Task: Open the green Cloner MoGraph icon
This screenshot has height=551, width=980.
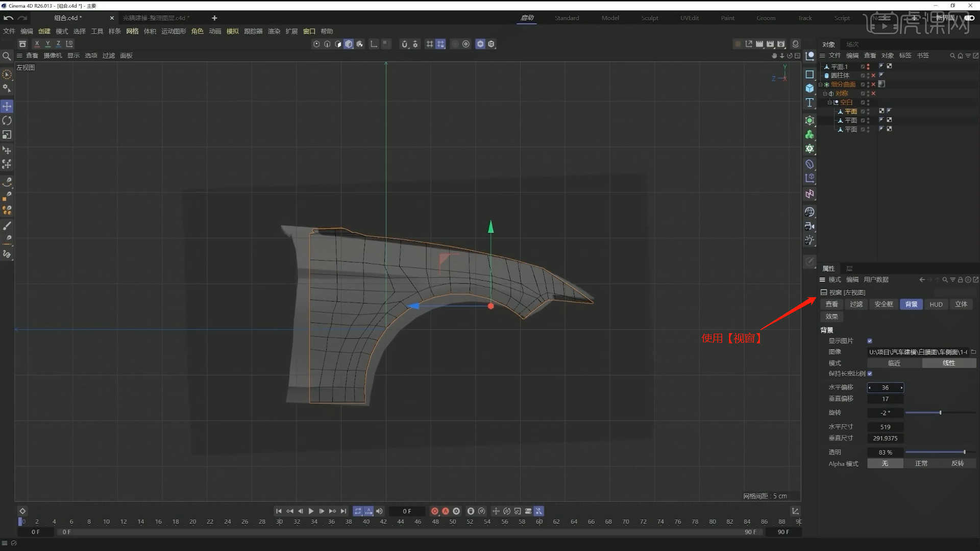Action: (x=810, y=135)
